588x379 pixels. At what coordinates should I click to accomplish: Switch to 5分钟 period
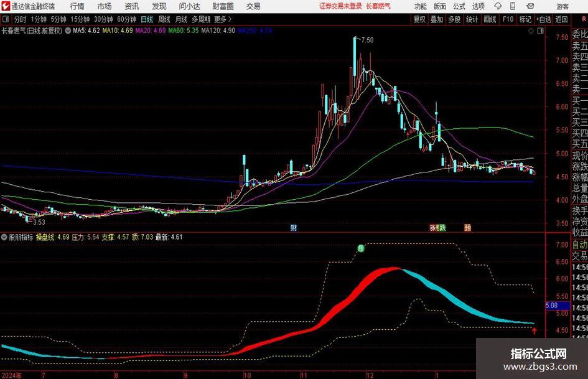[58, 19]
